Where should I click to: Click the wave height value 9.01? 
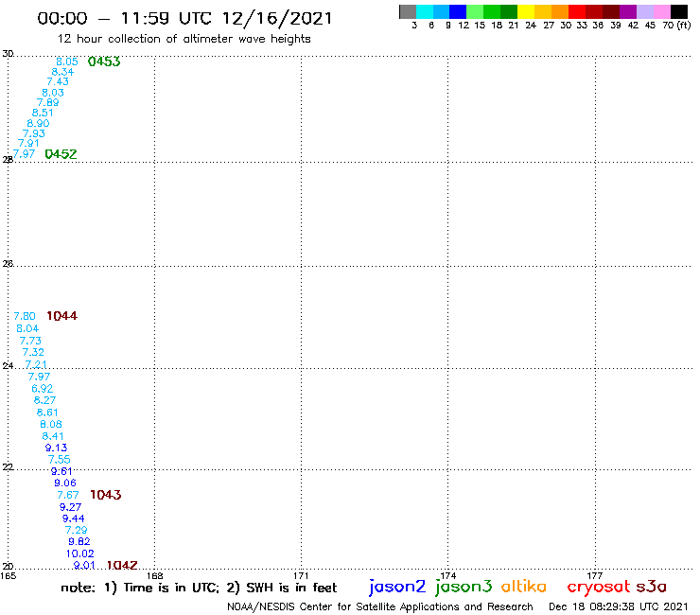pyautogui.click(x=84, y=566)
